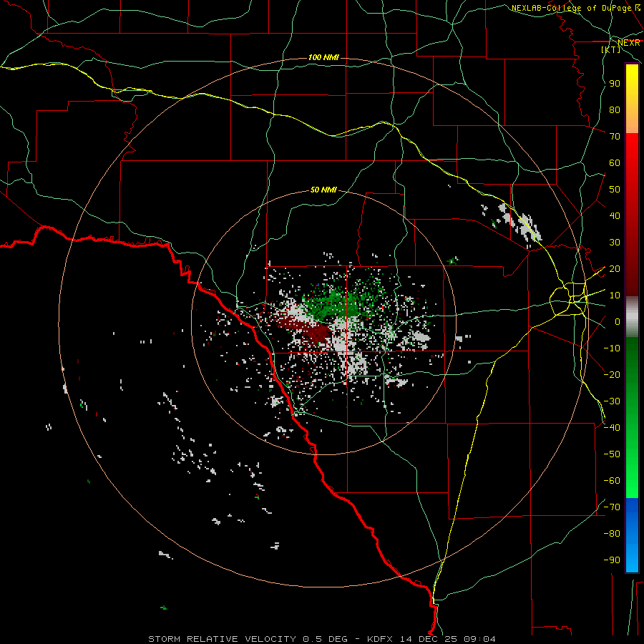Screen dimensions: 644x644
Task: Click the 90 value on velocity scale
Action: coord(615,84)
